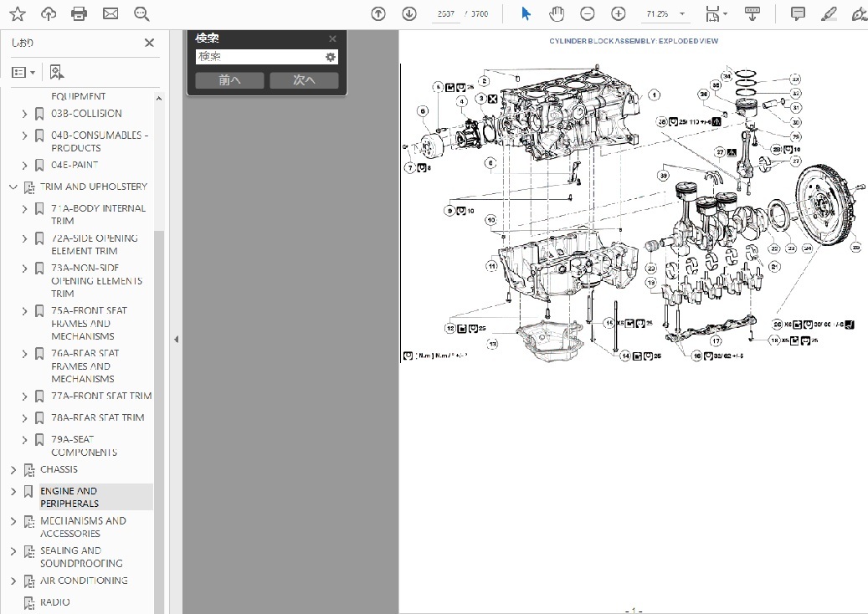Expand ENGINE AND PERIPHERALS section

click(x=13, y=491)
